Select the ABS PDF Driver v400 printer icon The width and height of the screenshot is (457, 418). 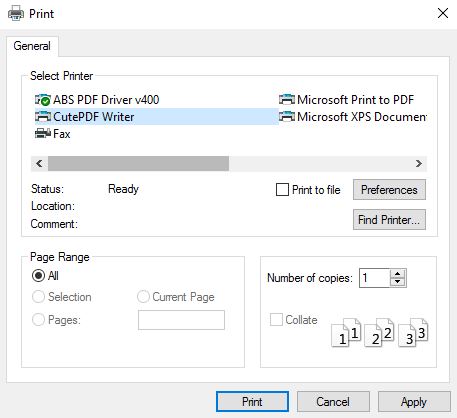(x=43, y=100)
